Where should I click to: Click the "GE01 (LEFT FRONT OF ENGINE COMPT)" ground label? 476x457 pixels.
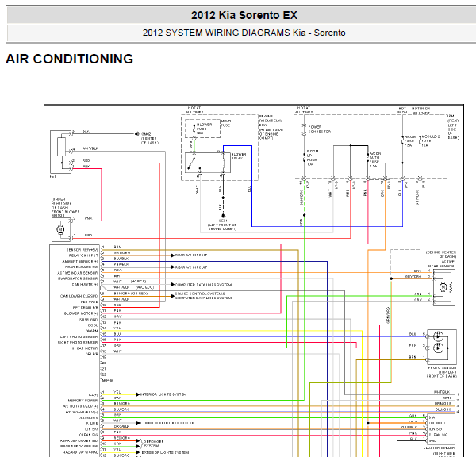coord(222,225)
